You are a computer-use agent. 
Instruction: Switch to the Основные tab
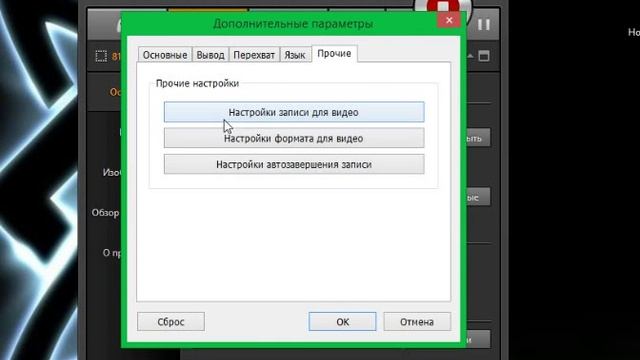pyautogui.click(x=164, y=55)
